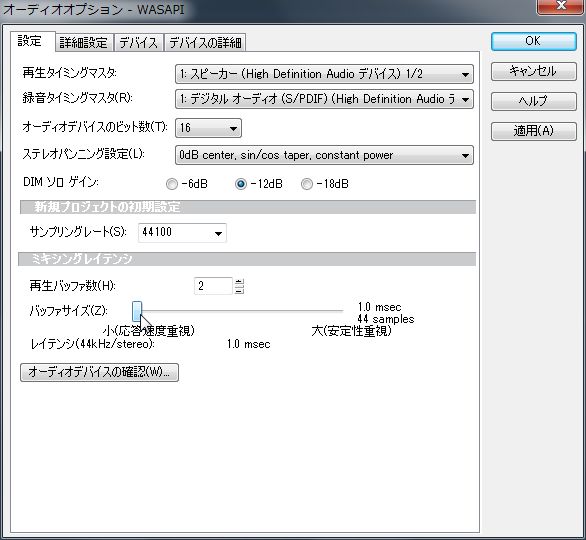
Task: Apply settings with 適用(A) button
Action: pos(533,131)
